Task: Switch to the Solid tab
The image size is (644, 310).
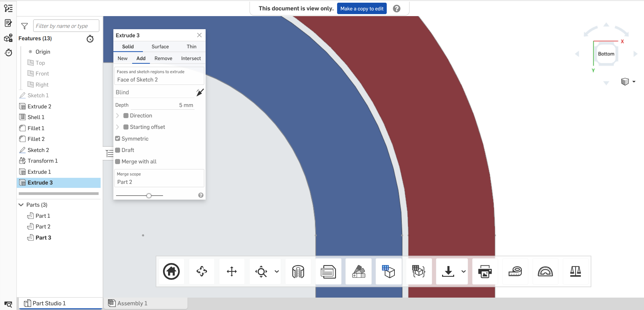Action: tap(128, 47)
